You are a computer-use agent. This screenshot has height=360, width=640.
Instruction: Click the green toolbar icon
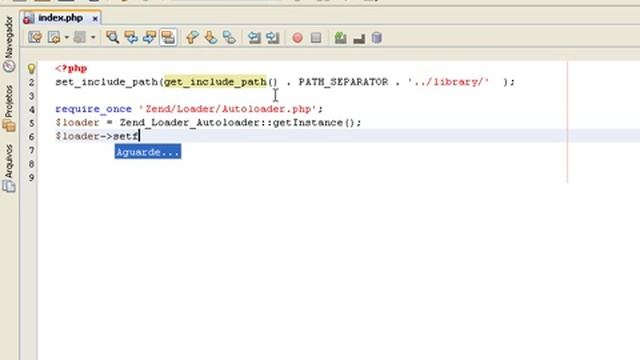[340, 38]
